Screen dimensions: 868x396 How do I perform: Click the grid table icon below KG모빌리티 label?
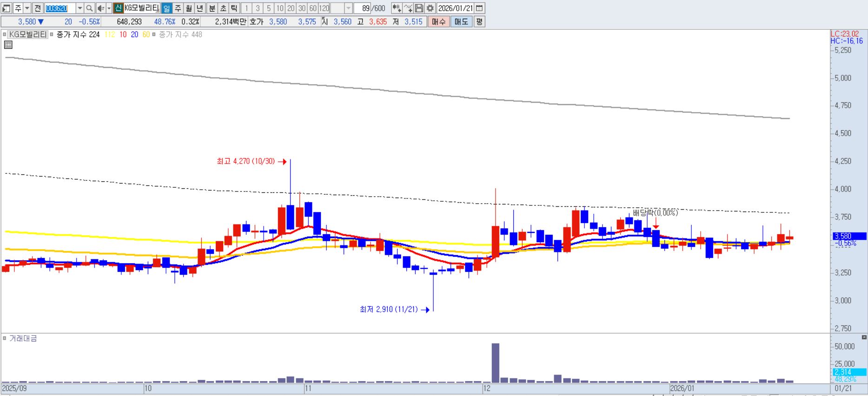point(8,45)
